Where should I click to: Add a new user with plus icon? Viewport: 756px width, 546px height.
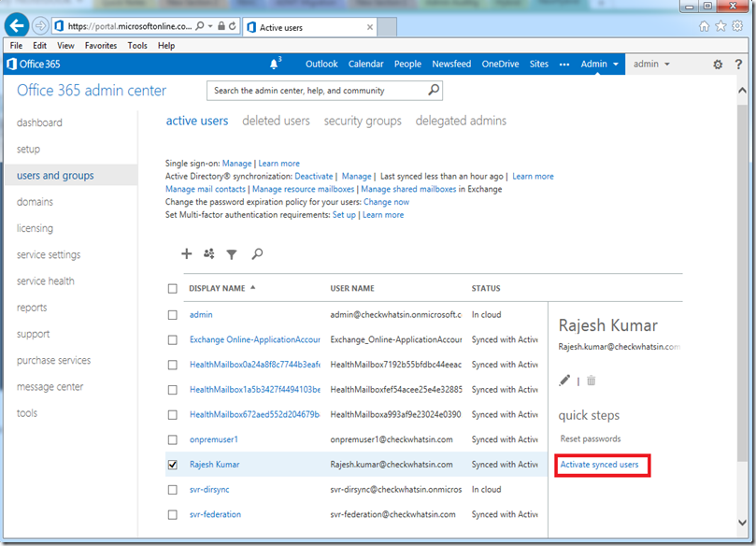click(187, 253)
